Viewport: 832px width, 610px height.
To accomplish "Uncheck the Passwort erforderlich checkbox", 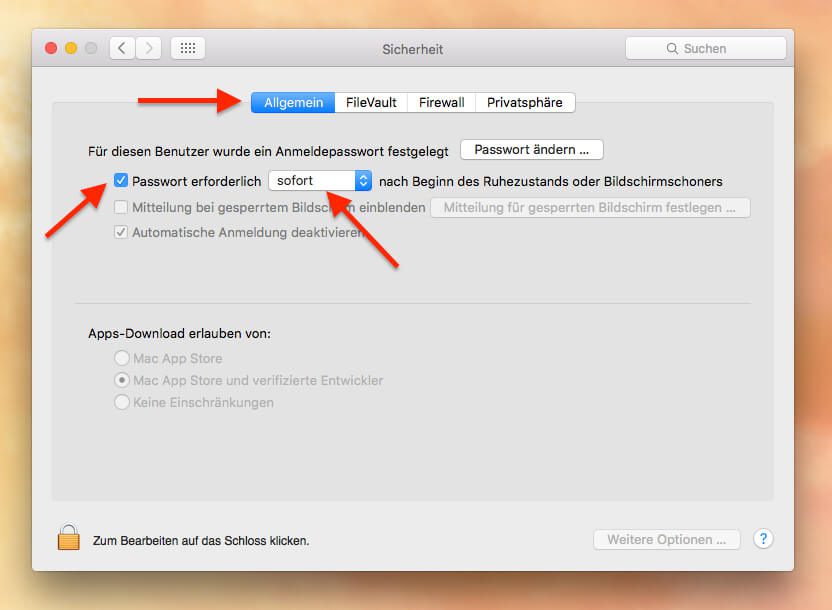I will click(x=121, y=181).
